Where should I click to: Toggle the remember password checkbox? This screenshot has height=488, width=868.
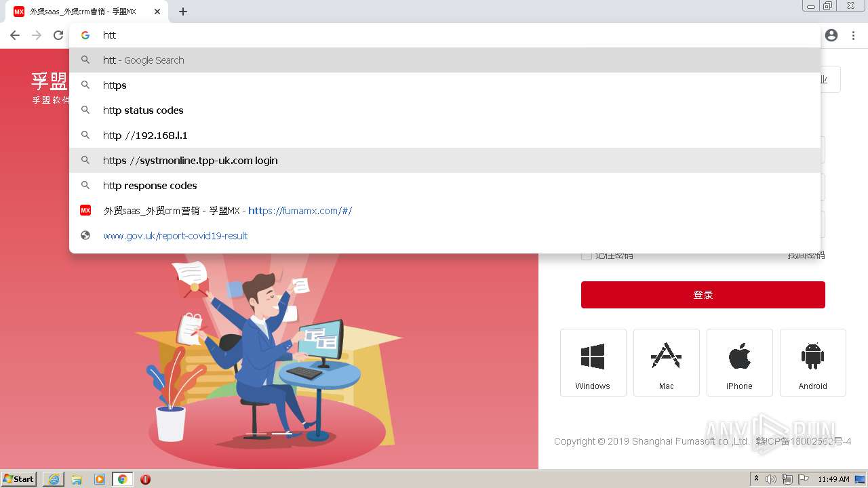[x=587, y=256]
